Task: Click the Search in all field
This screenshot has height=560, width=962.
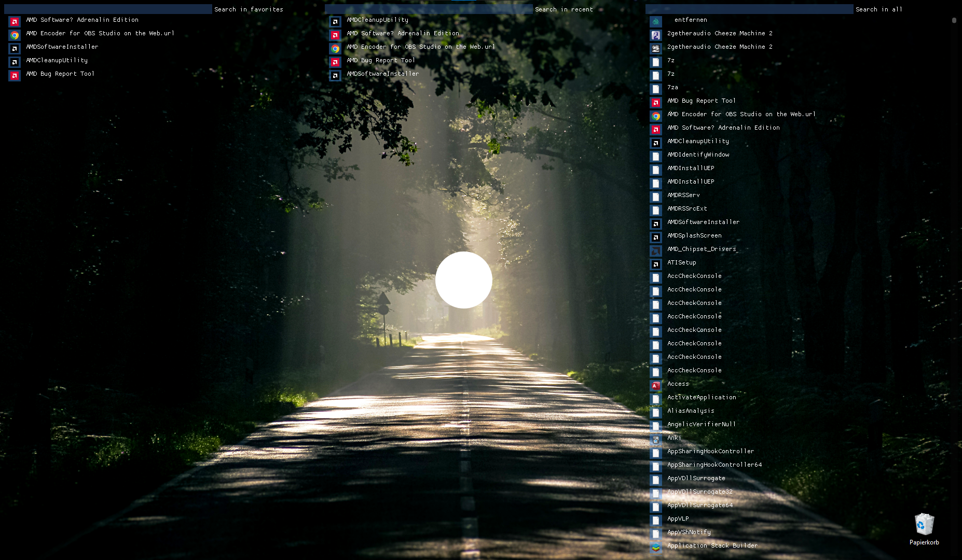Action: pos(747,9)
